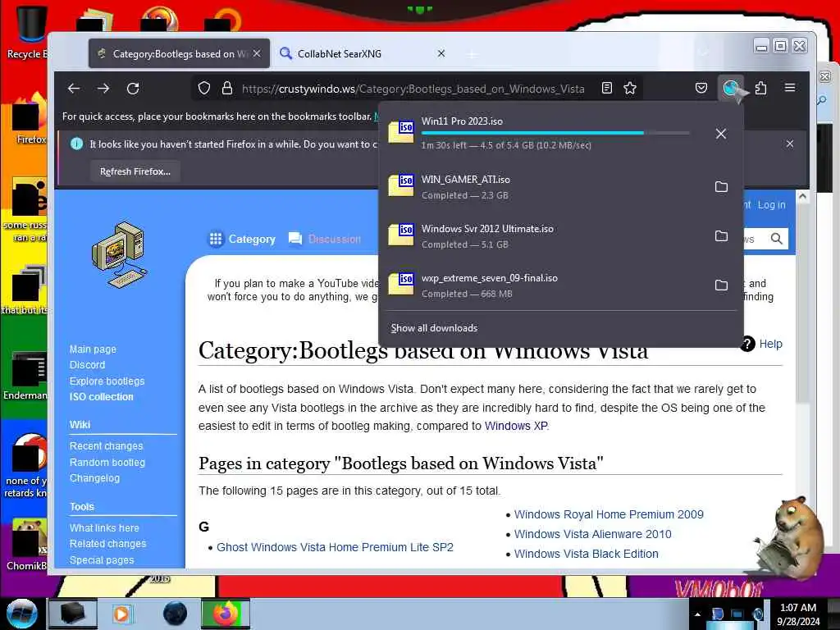The width and height of the screenshot is (840, 630).
Task: Open Related changes link
Action: click(107, 544)
